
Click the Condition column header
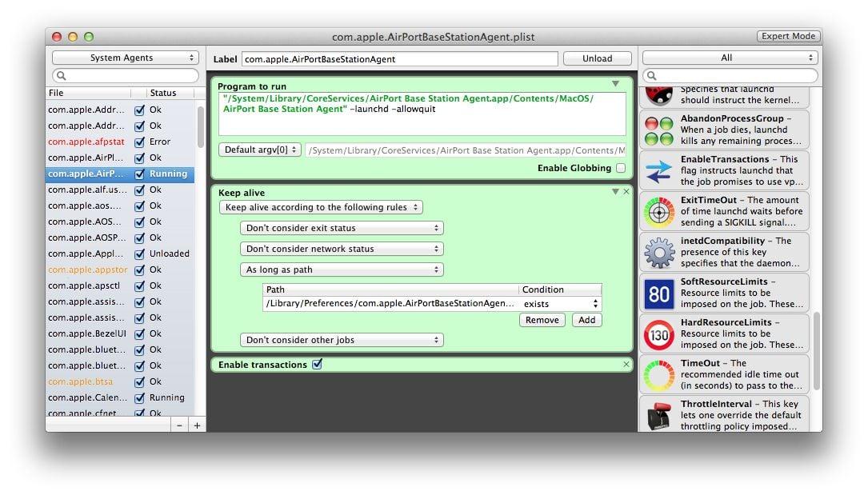[x=560, y=289]
